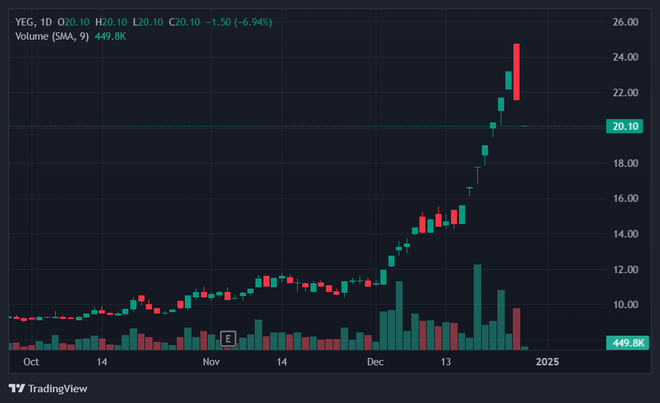Image resolution: width=660 pixels, height=403 pixels.
Task: Open the TradingView logo link
Action: tap(48, 388)
